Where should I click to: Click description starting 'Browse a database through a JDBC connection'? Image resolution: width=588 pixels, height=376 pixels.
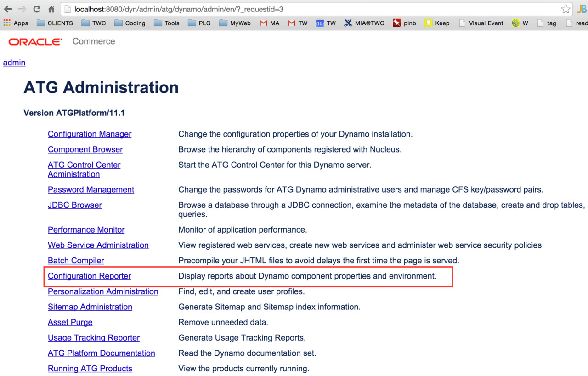click(x=383, y=210)
